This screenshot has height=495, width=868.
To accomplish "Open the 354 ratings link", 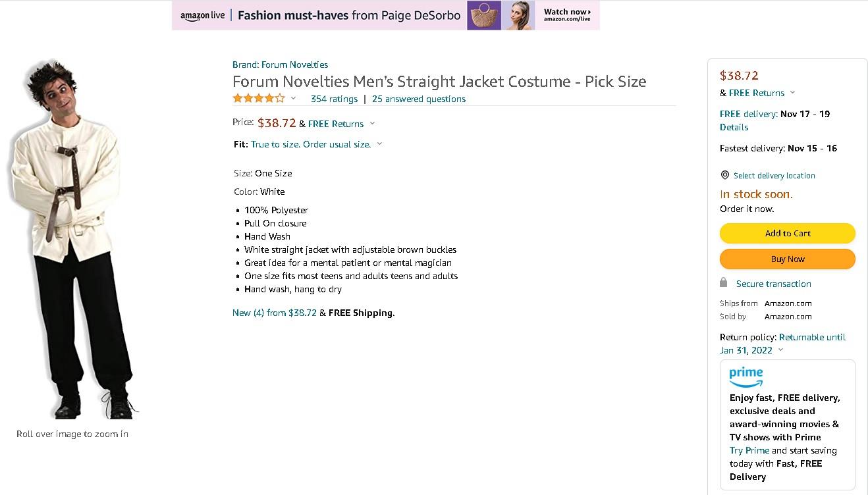I will pos(334,99).
